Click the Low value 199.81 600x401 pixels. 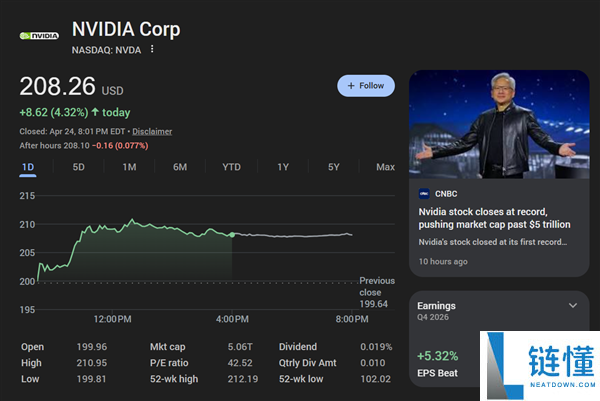(x=91, y=379)
